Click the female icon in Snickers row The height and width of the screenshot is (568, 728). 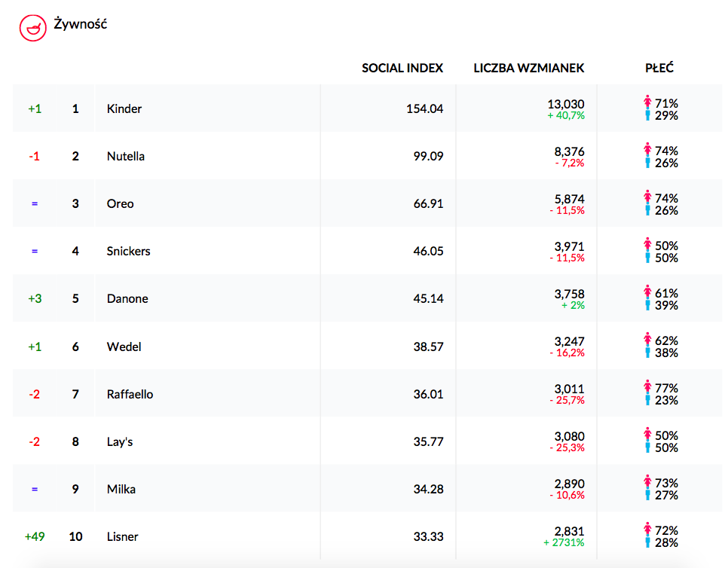click(647, 245)
